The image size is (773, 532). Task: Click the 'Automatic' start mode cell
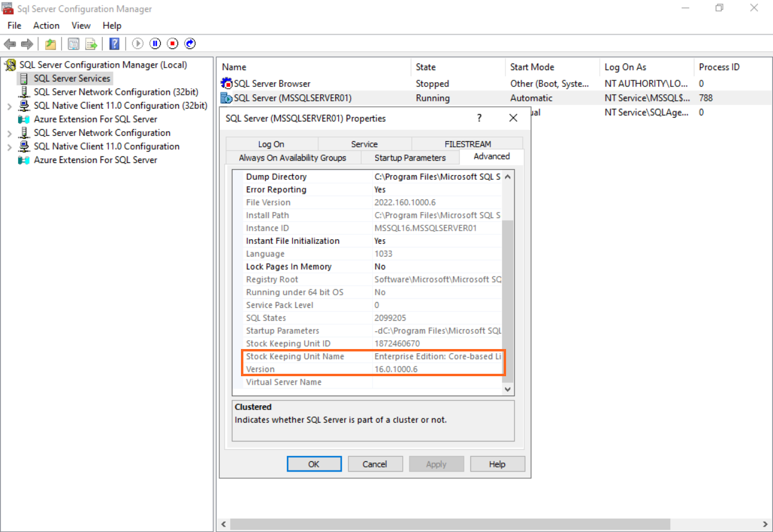531,98
